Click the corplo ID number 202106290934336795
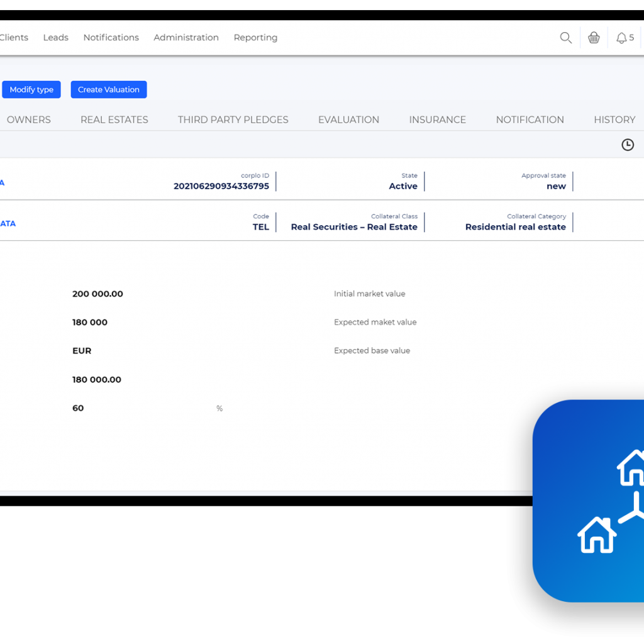 tap(221, 186)
